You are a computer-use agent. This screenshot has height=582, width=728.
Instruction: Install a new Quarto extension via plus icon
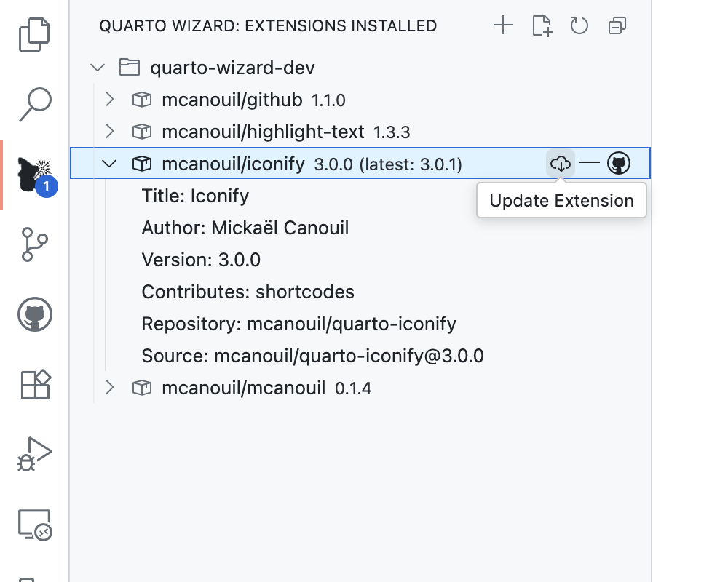[503, 25]
